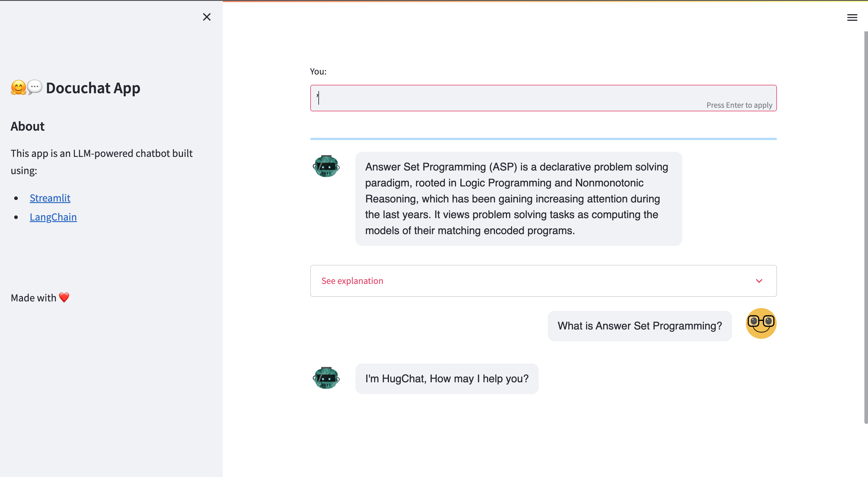Expand the See explanation section

tap(352, 281)
